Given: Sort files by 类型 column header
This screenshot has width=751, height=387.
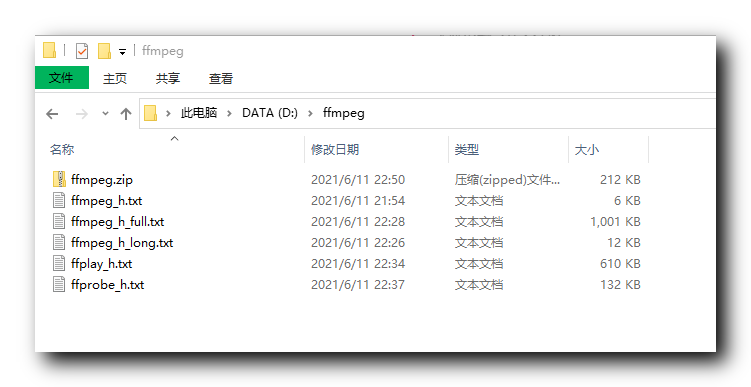Looking at the screenshot, I should point(467,149).
